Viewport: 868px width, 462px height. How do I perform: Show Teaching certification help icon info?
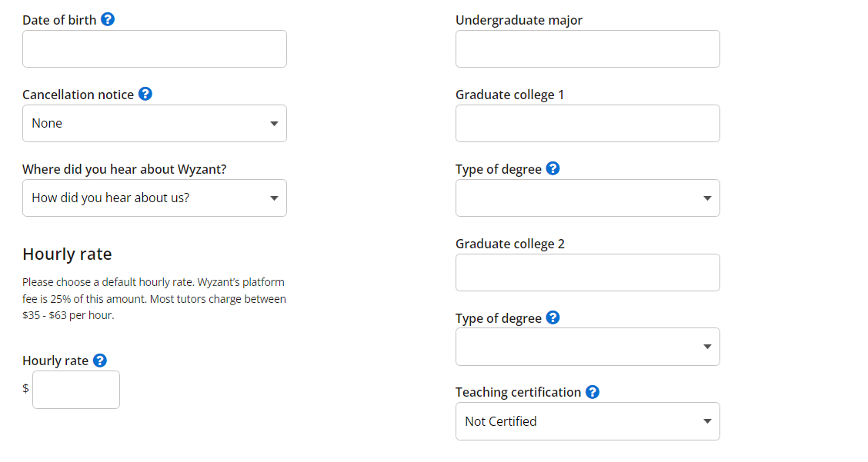592,392
